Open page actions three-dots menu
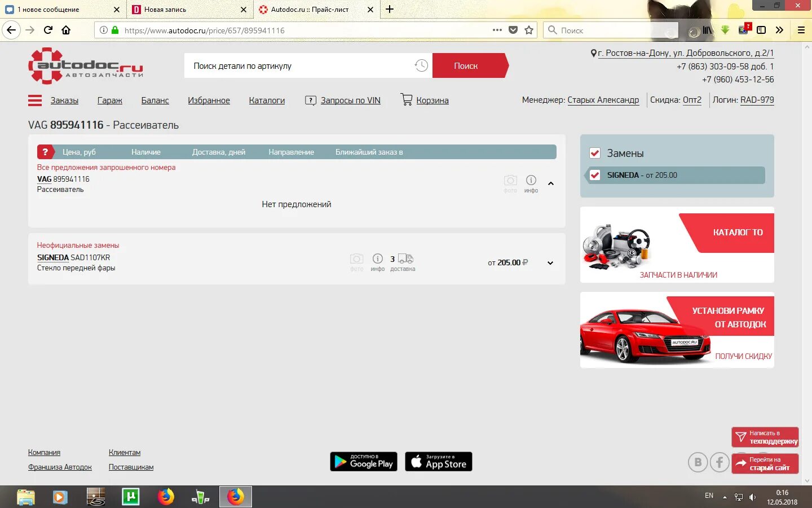The image size is (812, 508). click(497, 30)
